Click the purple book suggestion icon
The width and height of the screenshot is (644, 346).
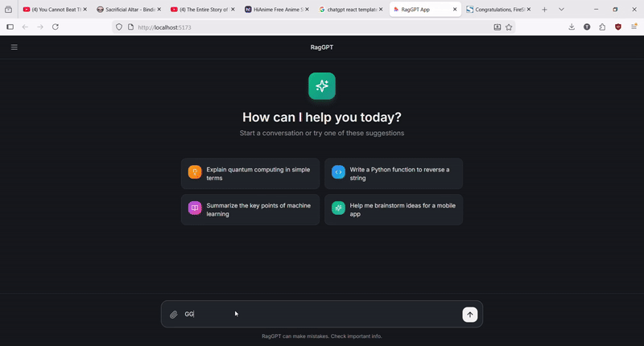[195, 208]
